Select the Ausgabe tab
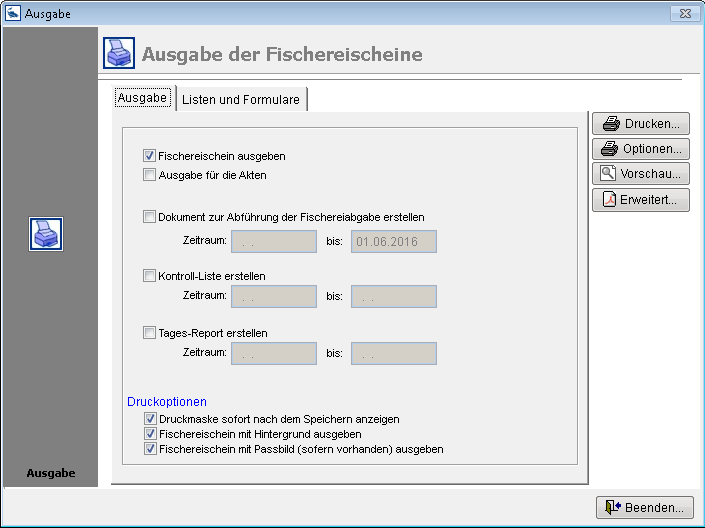 pos(142,98)
